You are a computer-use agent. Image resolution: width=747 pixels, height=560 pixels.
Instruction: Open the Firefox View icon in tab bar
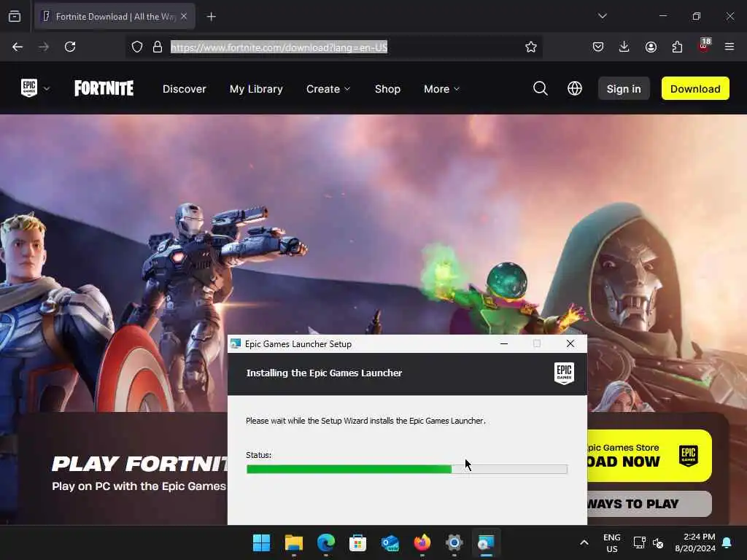point(15,17)
